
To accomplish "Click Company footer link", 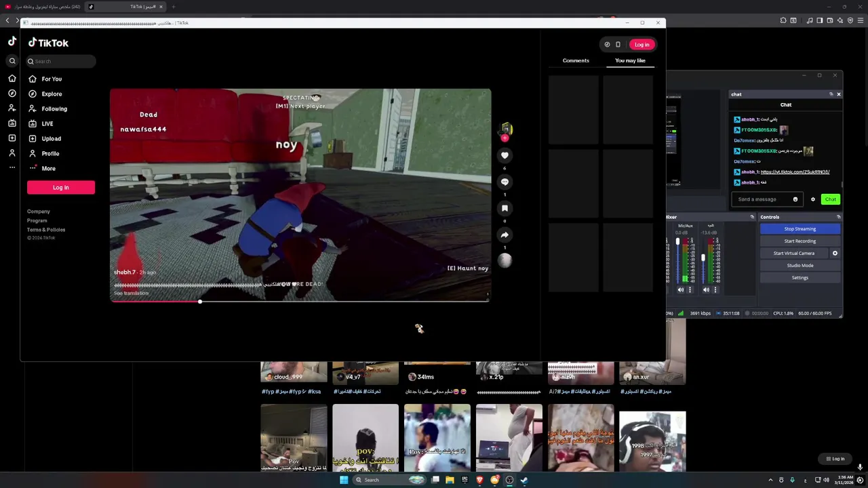I will [39, 211].
